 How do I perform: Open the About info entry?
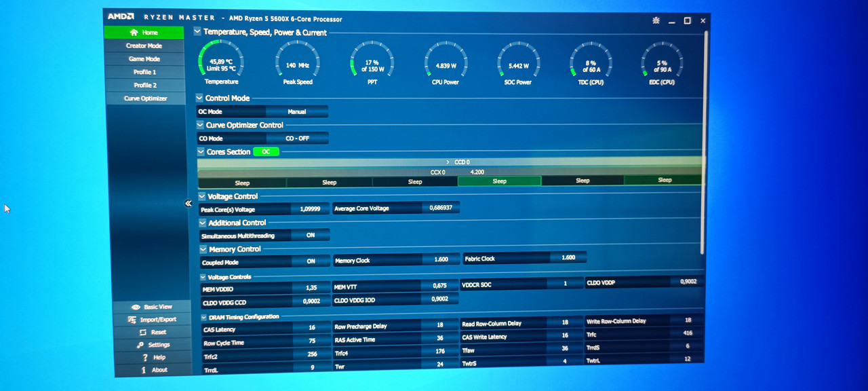click(x=153, y=370)
